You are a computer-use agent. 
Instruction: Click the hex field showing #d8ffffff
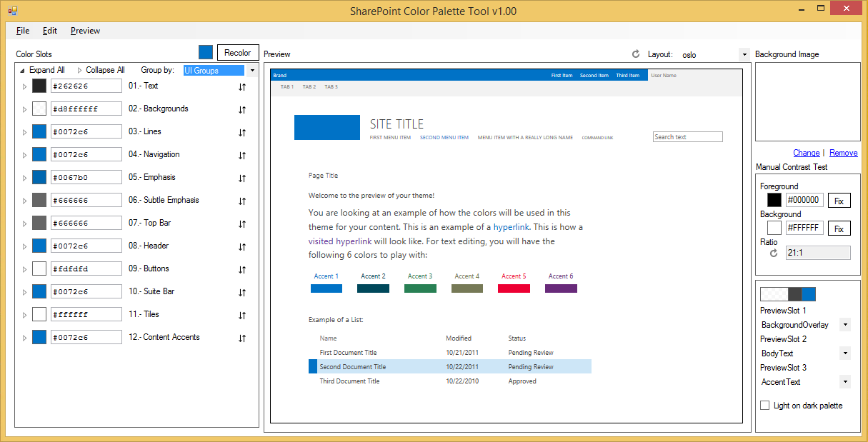(x=86, y=109)
